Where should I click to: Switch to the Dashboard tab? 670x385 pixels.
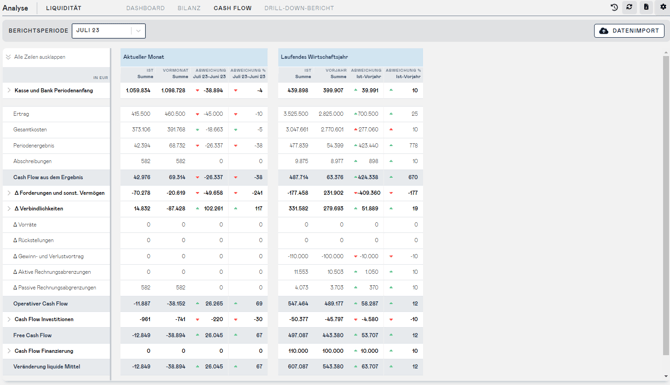pyautogui.click(x=145, y=8)
